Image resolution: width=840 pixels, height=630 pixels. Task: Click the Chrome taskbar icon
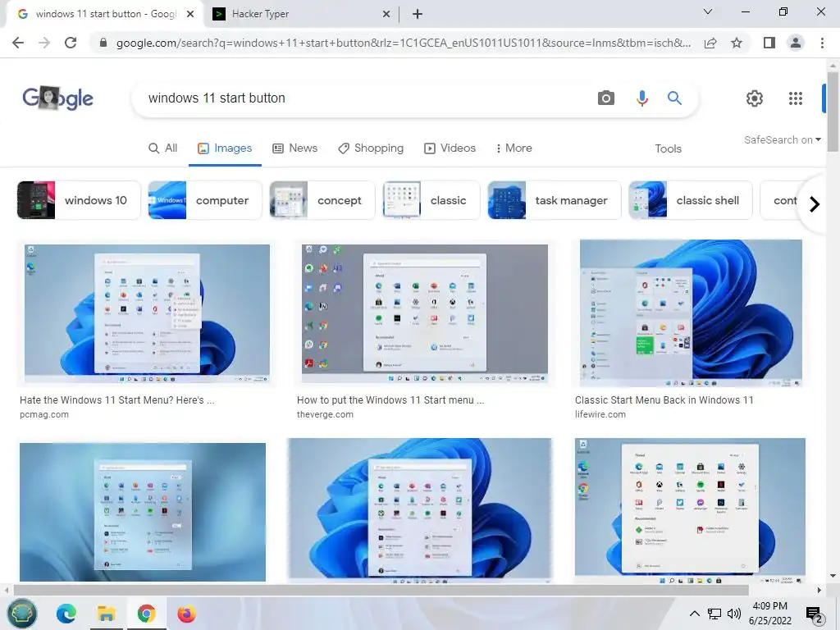146,614
